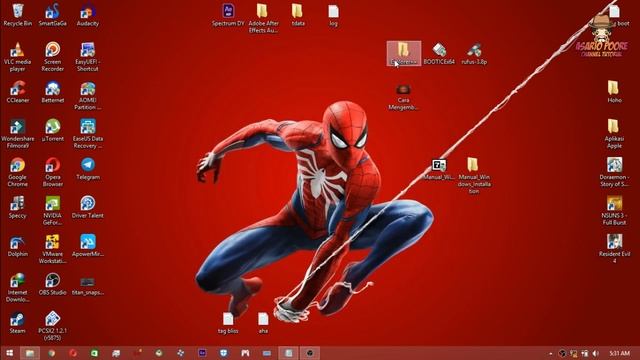Image resolution: width=640 pixels, height=360 pixels.
Task: Open File Explorer from the taskbar
Action: click(x=30, y=353)
